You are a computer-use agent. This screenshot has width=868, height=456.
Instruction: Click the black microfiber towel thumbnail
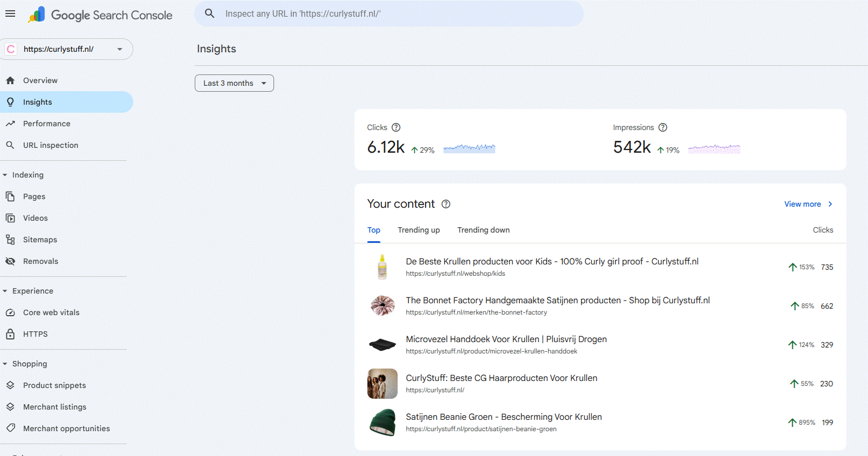[x=382, y=344]
